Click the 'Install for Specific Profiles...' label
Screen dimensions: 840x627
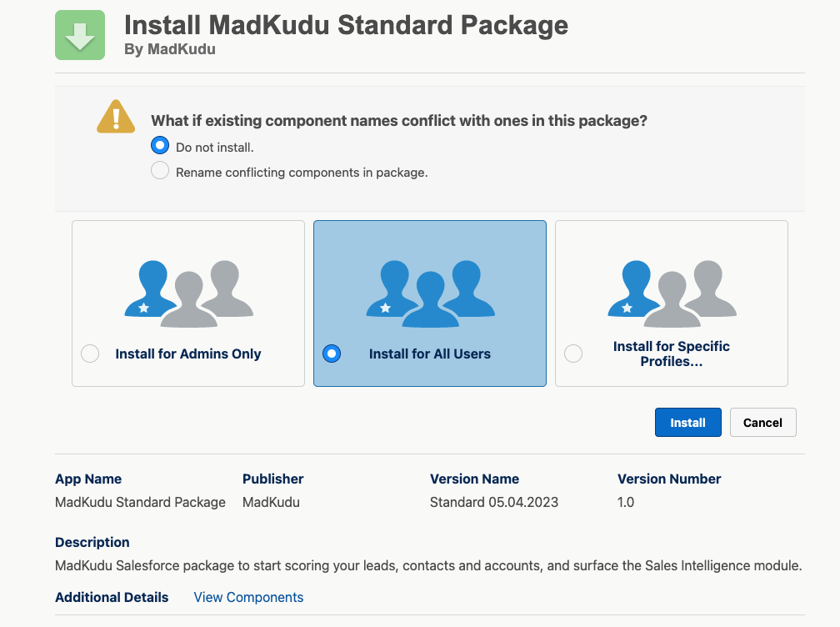point(672,354)
